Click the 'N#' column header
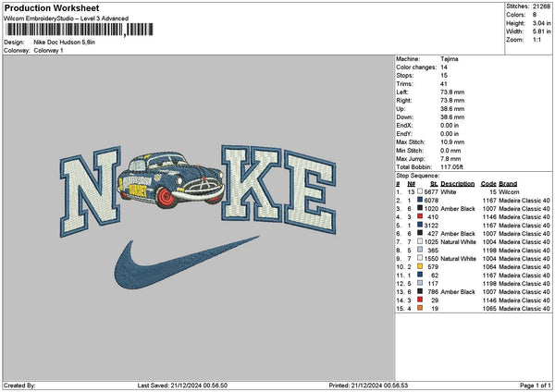Viewport: 555px width, 392px height. (411, 184)
